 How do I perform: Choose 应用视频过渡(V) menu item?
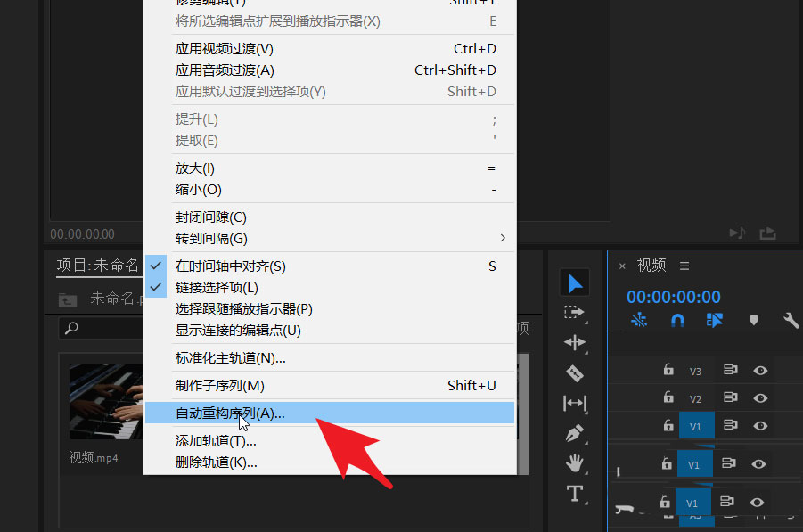(x=330, y=49)
